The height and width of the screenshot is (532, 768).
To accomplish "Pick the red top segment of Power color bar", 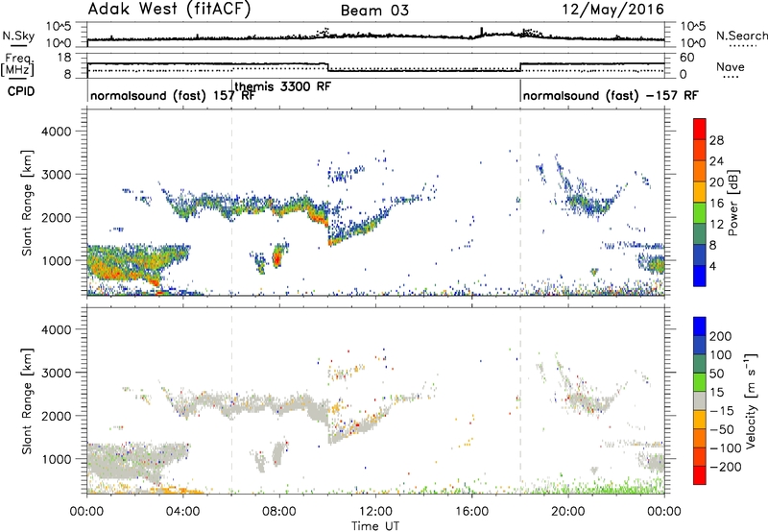I will point(700,129).
